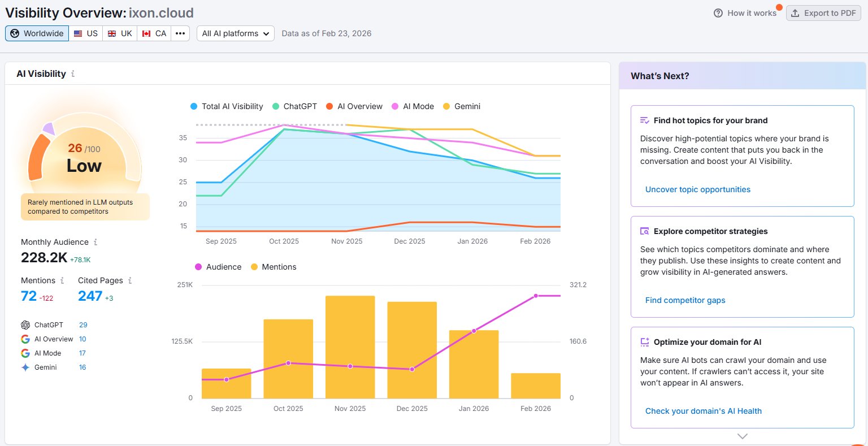Toggle Gemini series in chart legend
868x446 pixels.
pyautogui.click(x=462, y=106)
